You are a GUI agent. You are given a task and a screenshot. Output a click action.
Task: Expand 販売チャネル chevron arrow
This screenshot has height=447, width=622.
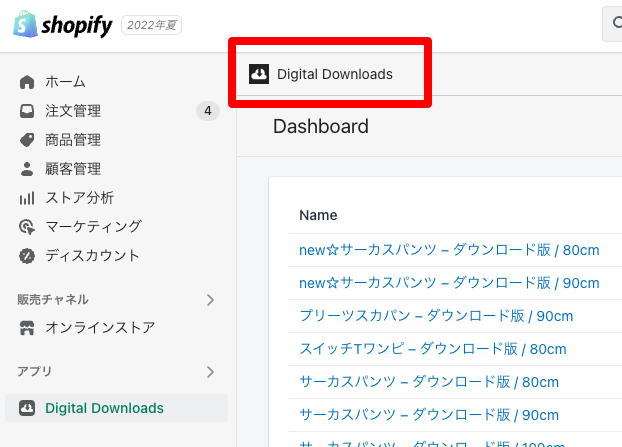pyautogui.click(x=210, y=300)
